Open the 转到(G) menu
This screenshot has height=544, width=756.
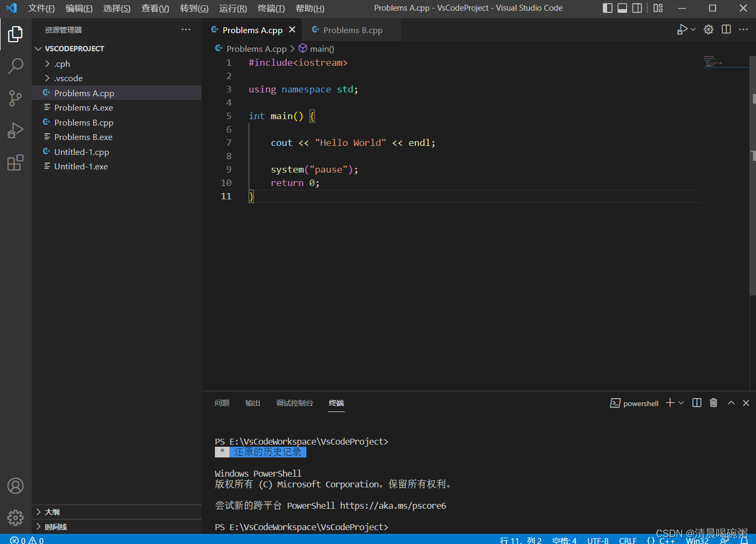194,8
